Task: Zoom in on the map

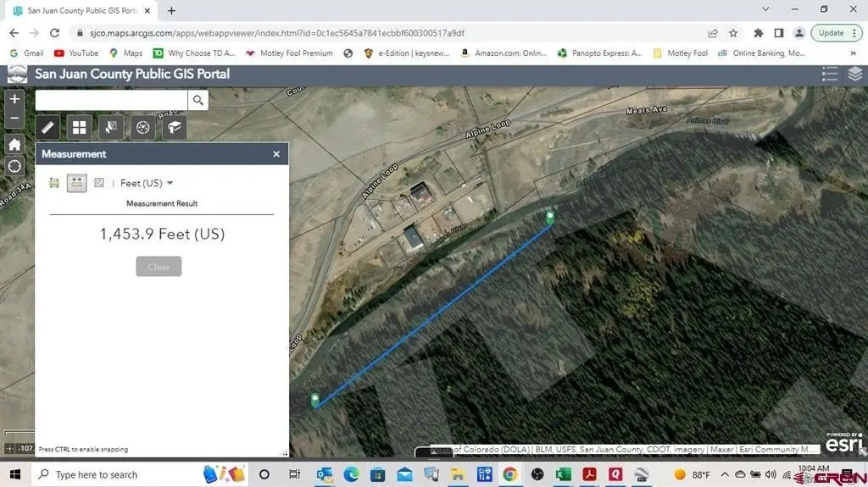Action: [x=14, y=99]
